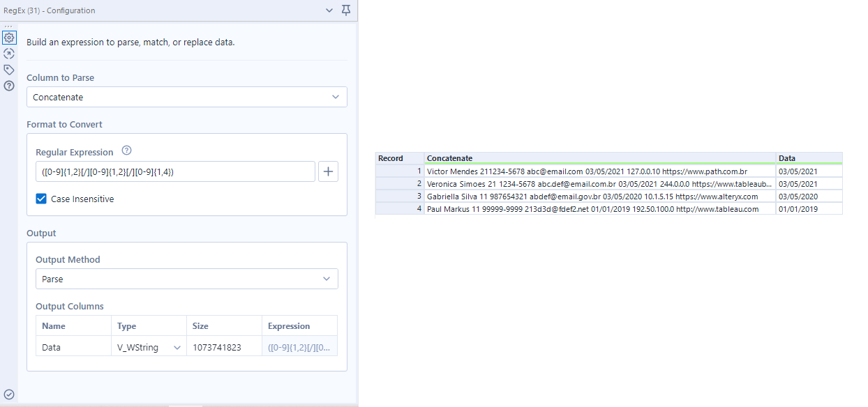The width and height of the screenshot is (868, 407).
Task: Open the Configuration gear tab icon
Action: [9, 38]
